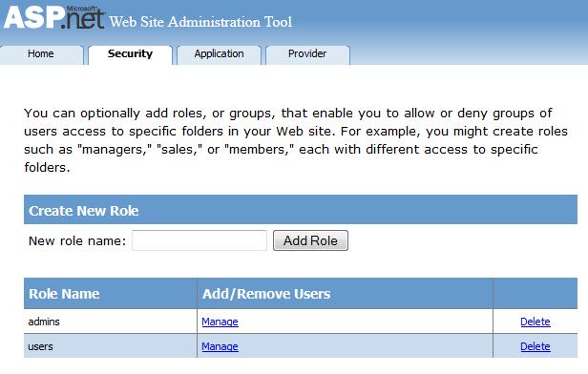Screen dimensions: 588x374
Task: Click the blank header above Delete links
Action: 535,294
